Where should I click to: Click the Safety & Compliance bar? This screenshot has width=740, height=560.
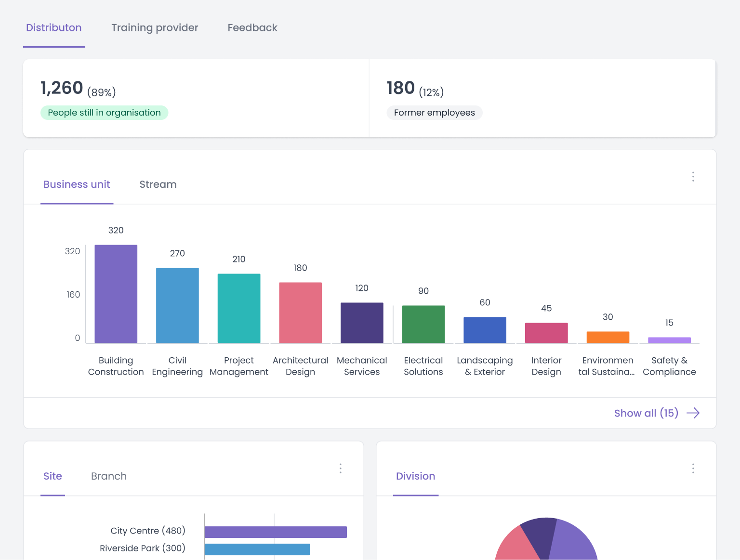click(670, 340)
